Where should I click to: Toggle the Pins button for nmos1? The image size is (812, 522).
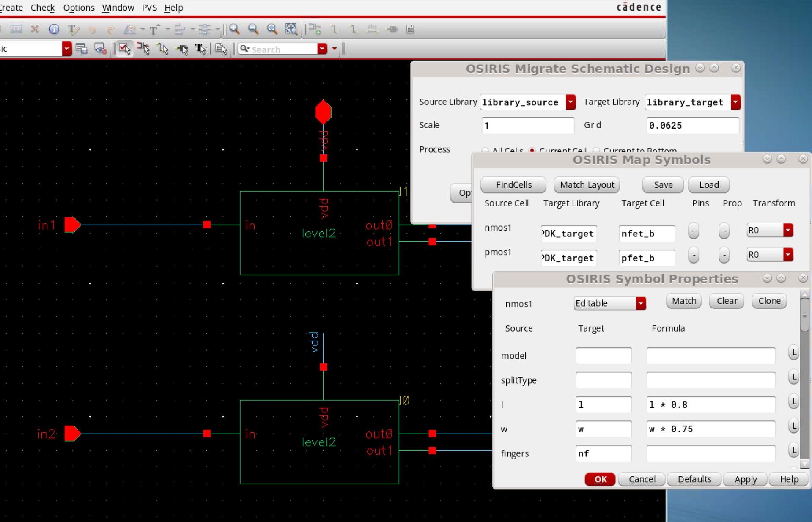694,231
